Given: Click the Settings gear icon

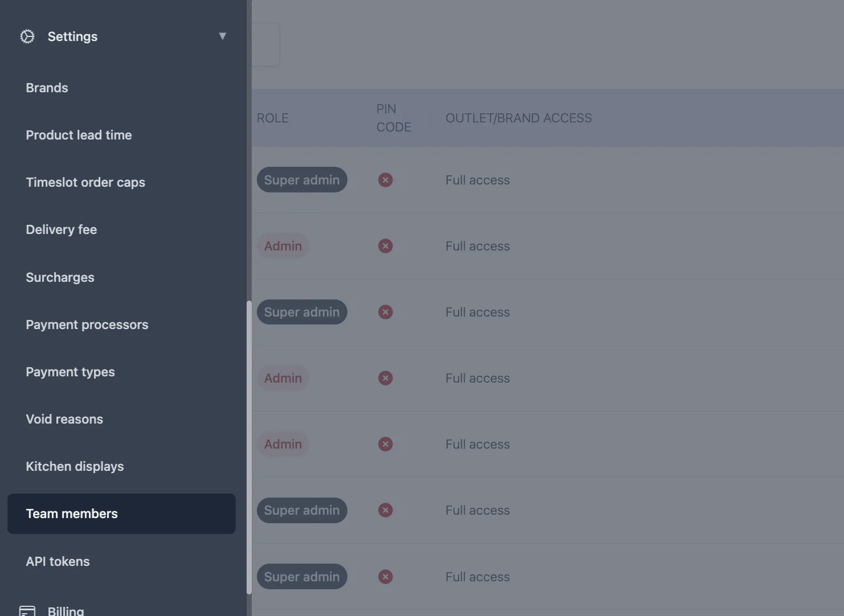Looking at the screenshot, I should coord(27,36).
